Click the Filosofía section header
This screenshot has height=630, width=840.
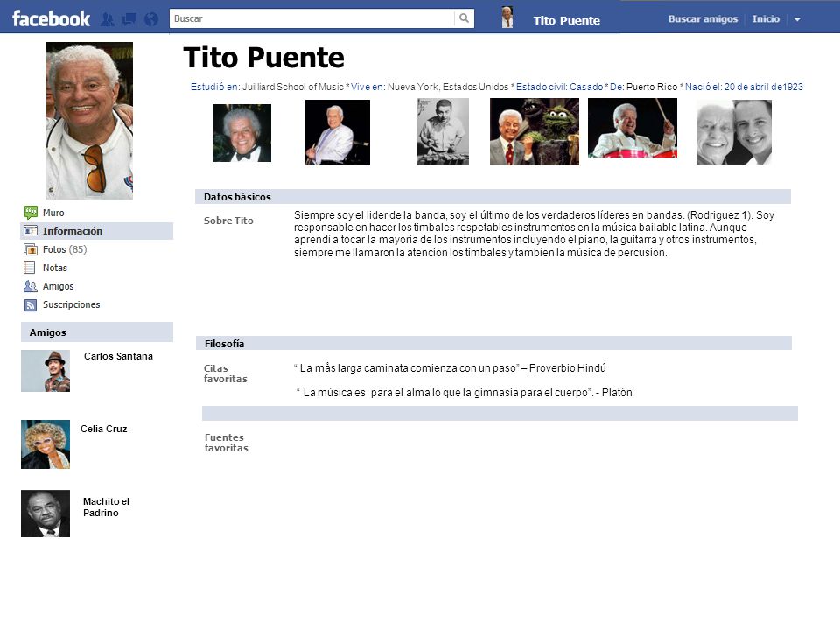pyautogui.click(x=493, y=343)
